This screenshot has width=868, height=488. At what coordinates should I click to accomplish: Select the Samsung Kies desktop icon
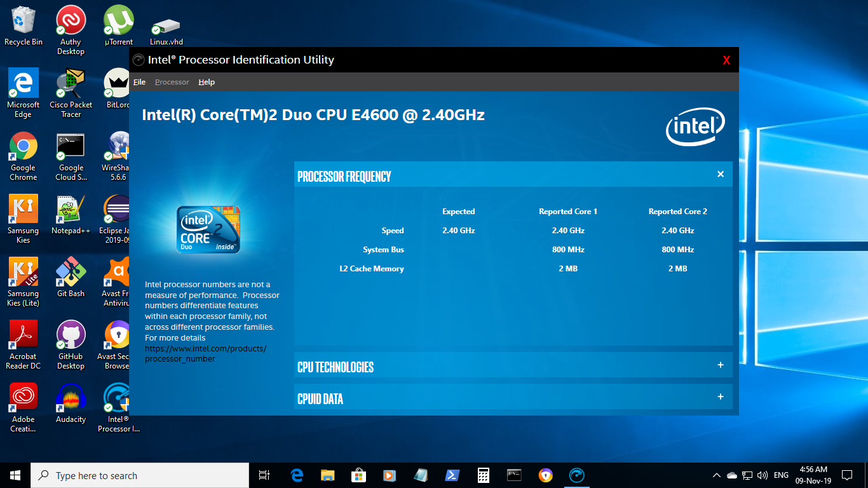24,219
